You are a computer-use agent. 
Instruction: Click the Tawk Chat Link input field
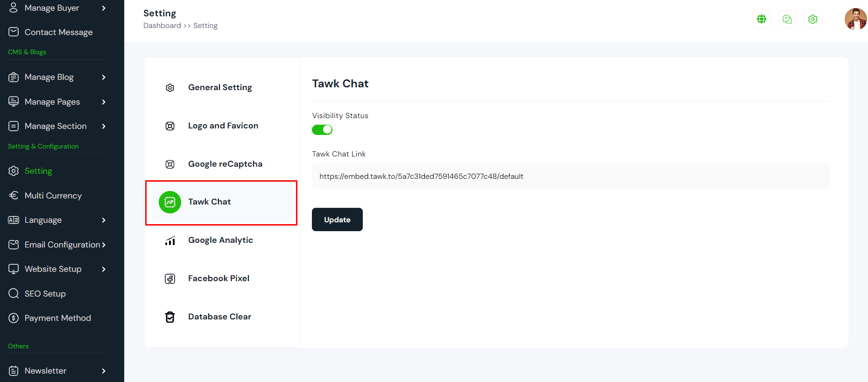570,177
